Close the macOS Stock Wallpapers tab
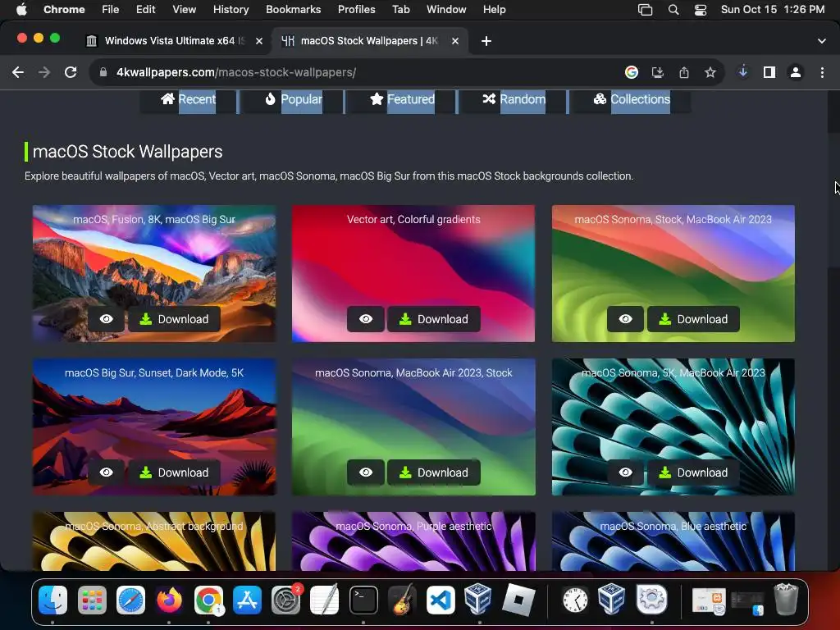Image resolution: width=840 pixels, height=630 pixels. point(455,41)
